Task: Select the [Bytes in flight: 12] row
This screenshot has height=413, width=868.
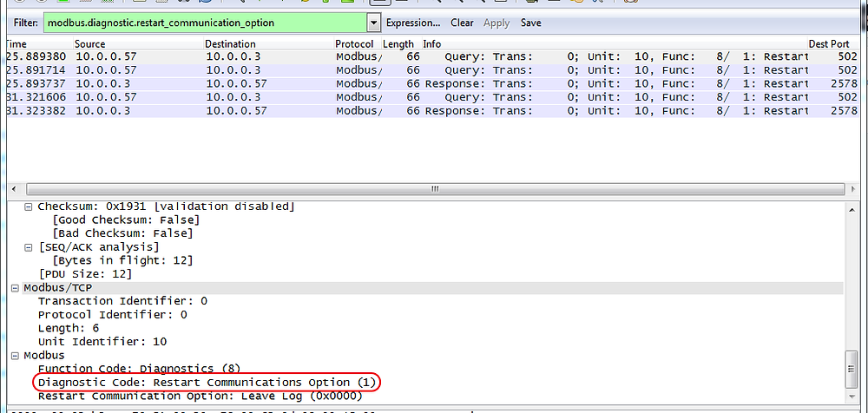Action: tap(122, 260)
